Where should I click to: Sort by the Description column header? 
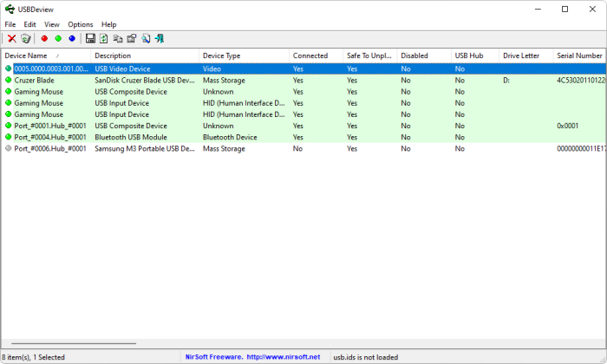(x=145, y=55)
